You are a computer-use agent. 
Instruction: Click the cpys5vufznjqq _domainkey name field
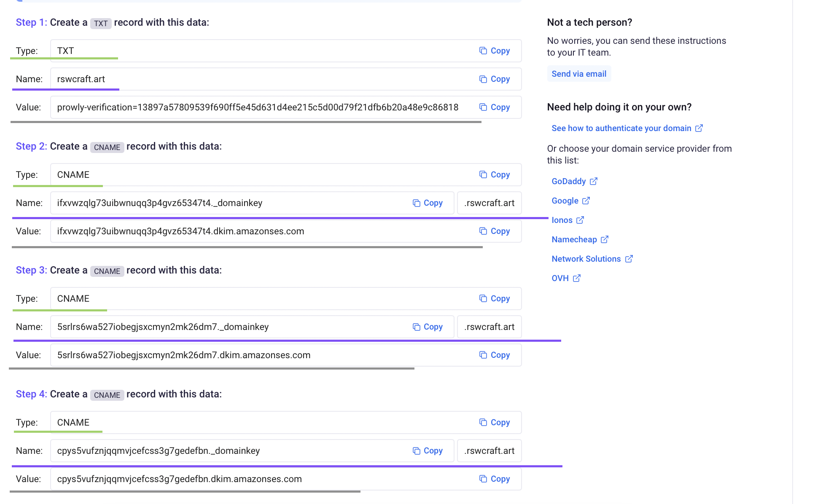pyautogui.click(x=252, y=450)
